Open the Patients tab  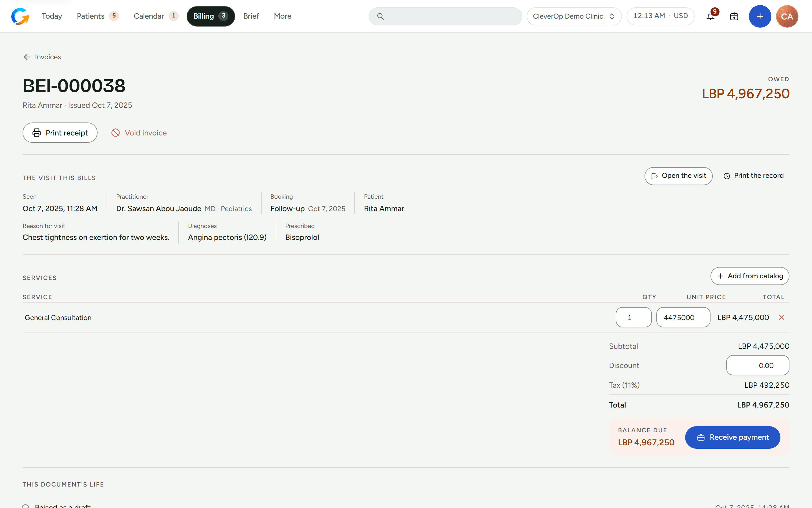pyautogui.click(x=97, y=16)
